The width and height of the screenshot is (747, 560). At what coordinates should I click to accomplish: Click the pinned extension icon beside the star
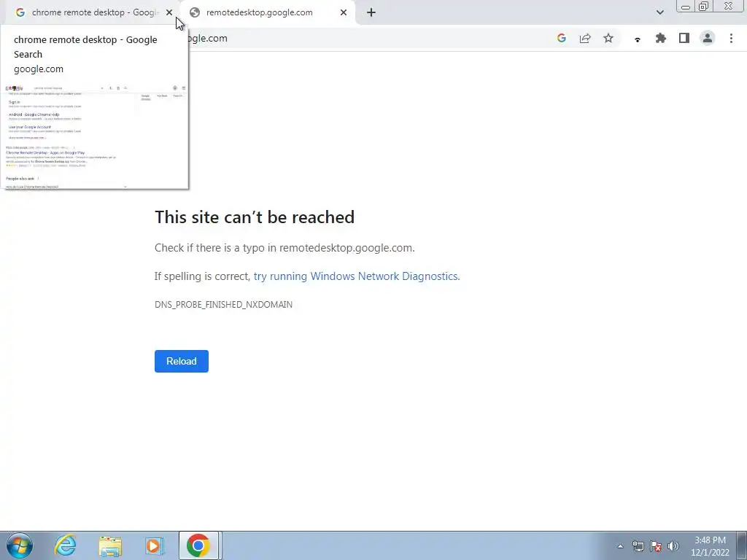[x=638, y=39]
